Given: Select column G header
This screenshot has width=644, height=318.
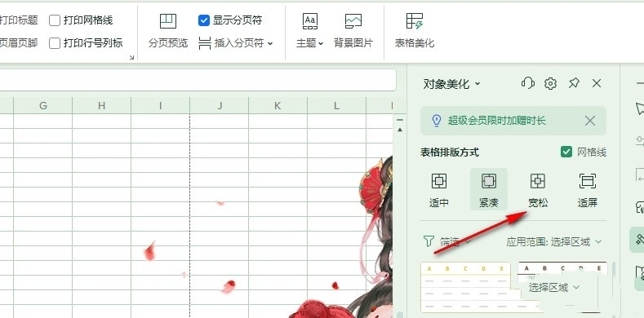Looking at the screenshot, I should click(x=42, y=106).
